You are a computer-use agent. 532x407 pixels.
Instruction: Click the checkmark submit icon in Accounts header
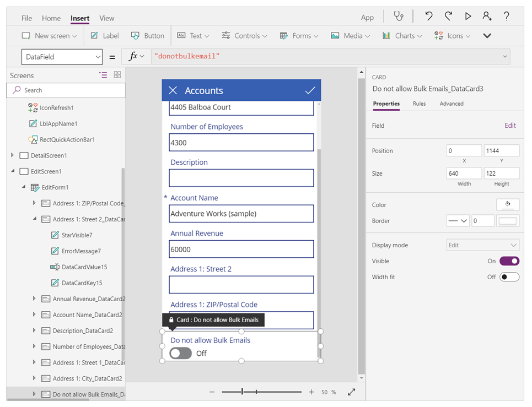point(310,90)
